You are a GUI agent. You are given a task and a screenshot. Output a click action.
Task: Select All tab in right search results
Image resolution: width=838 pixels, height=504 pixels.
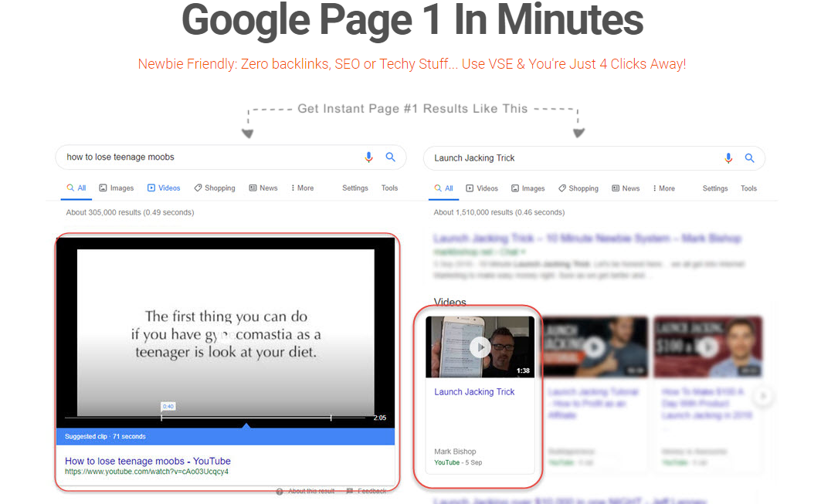tap(443, 188)
